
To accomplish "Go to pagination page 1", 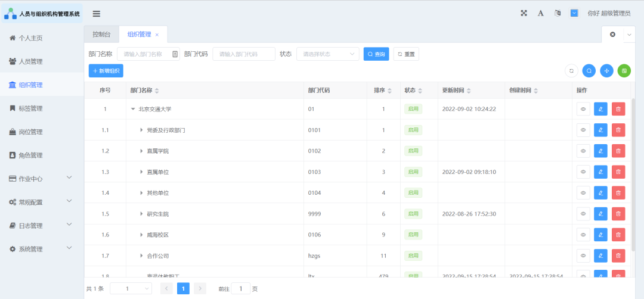I will (x=183, y=288).
